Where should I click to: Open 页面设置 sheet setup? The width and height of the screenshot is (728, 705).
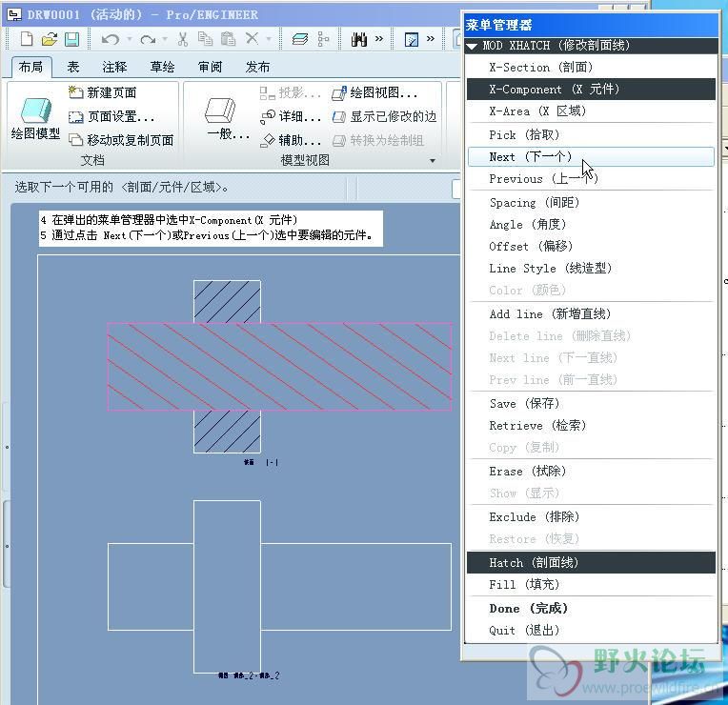(111, 116)
